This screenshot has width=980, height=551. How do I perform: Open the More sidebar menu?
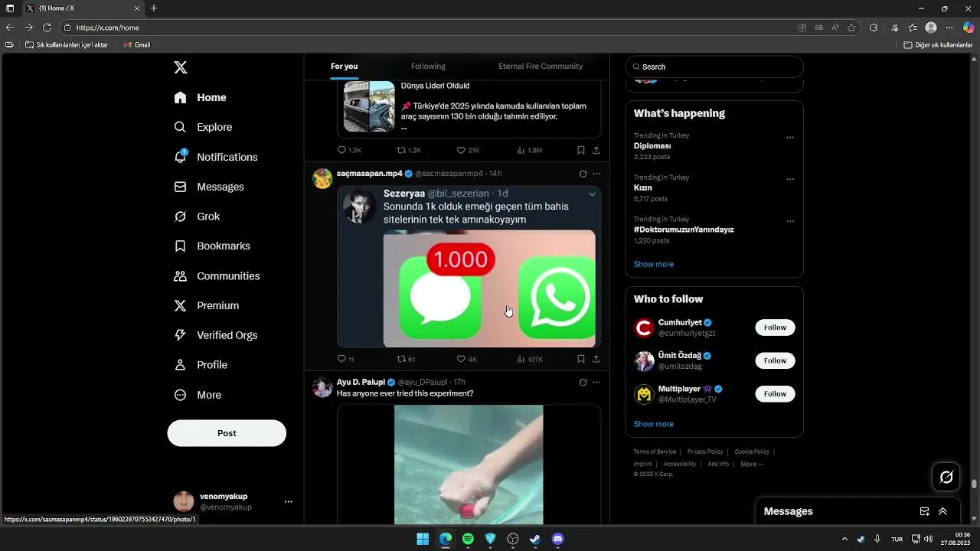point(198,395)
